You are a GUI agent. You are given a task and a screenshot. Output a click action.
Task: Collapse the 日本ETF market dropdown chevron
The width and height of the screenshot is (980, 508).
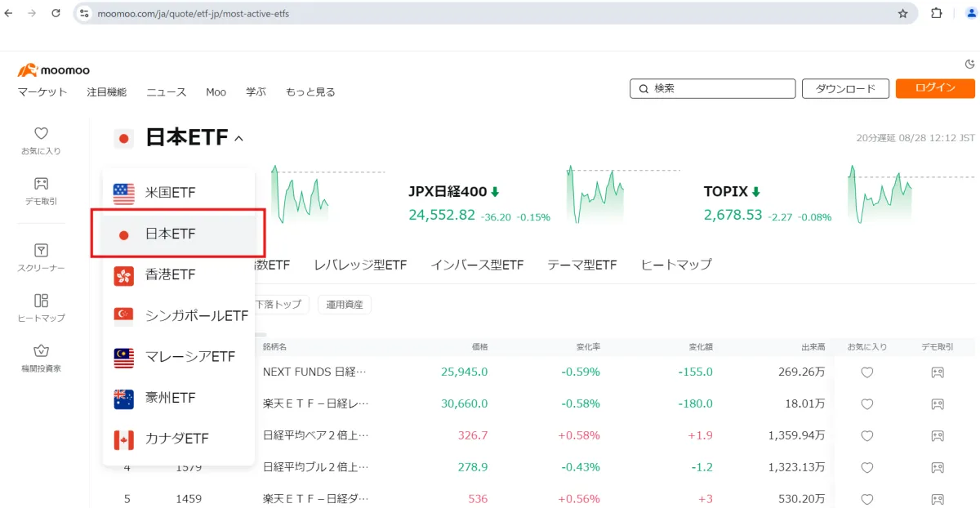[x=238, y=139]
